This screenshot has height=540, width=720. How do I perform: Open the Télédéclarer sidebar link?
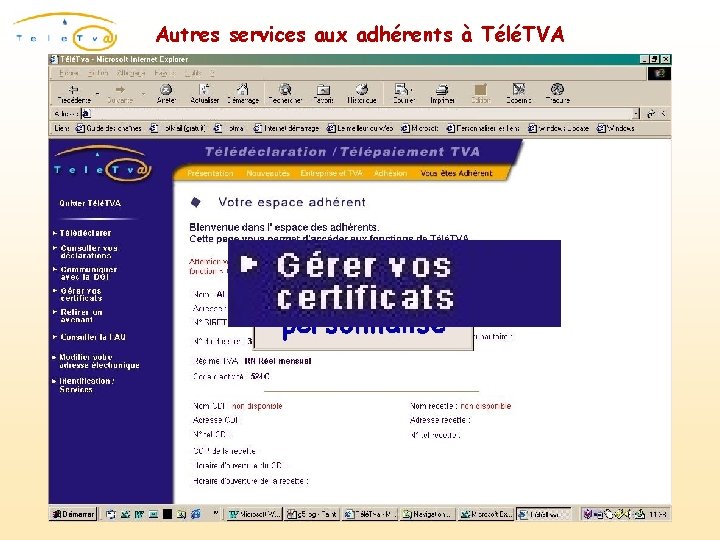pyautogui.click(x=85, y=233)
